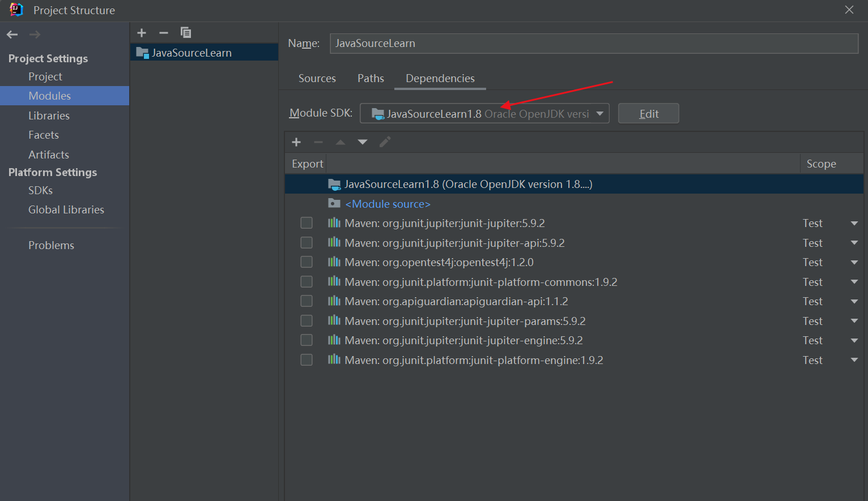Remove selected module with minus icon
Screen dimensions: 868x501
point(164,33)
